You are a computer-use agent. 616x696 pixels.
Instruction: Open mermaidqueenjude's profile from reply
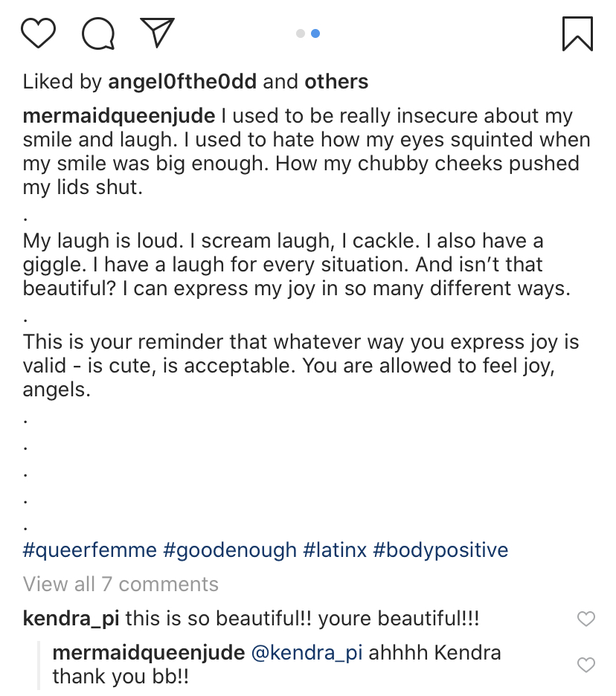[x=149, y=653]
